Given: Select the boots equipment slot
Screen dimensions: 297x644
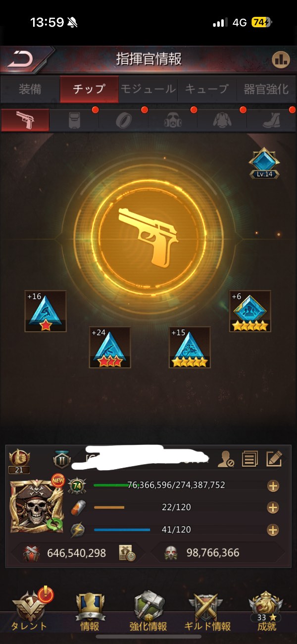Looking at the screenshot, I should (271, 120).
